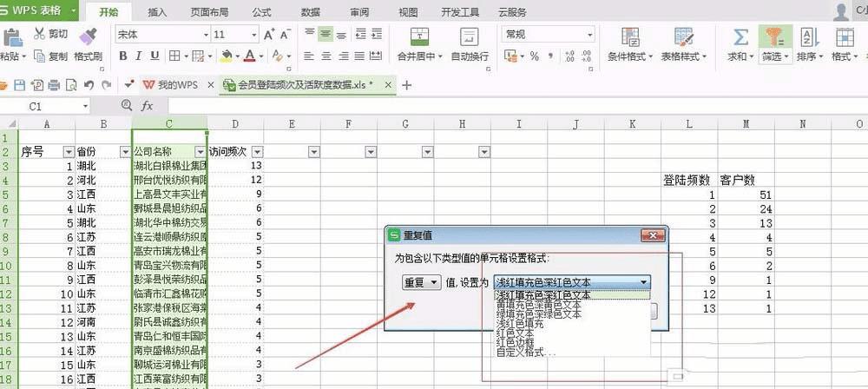The height and width of the screenshot is (389, 868).
Task: Select the Format Painter (格式刷) tool
Action: 88,36
